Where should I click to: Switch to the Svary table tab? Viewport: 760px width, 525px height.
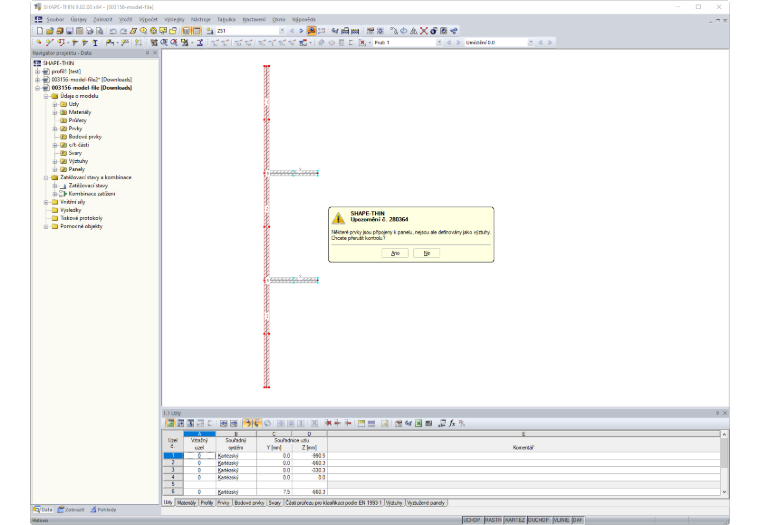click(x=275, y=503)
